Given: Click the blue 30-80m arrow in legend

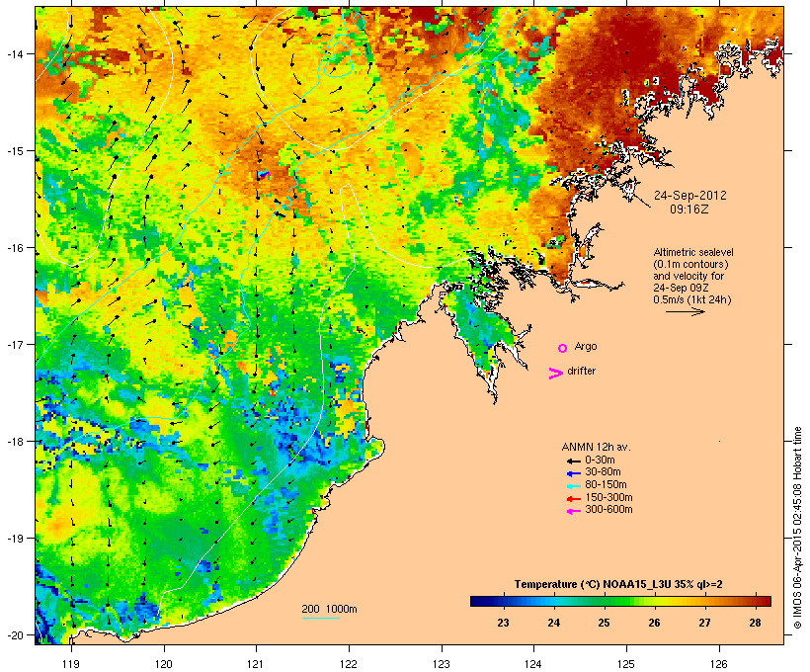Looking at the screenshot, I should click(573, 473).
